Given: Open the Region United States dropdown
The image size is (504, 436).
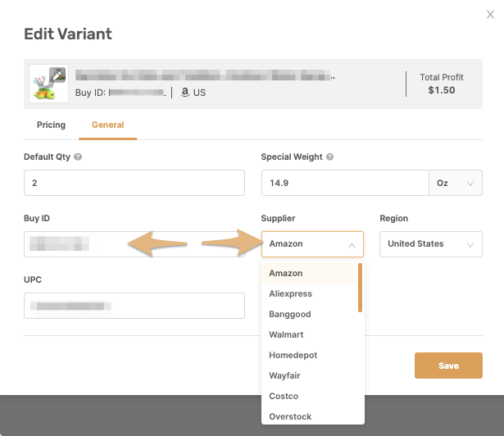Looking at the screenshot, I should click(x=431, y=244).
